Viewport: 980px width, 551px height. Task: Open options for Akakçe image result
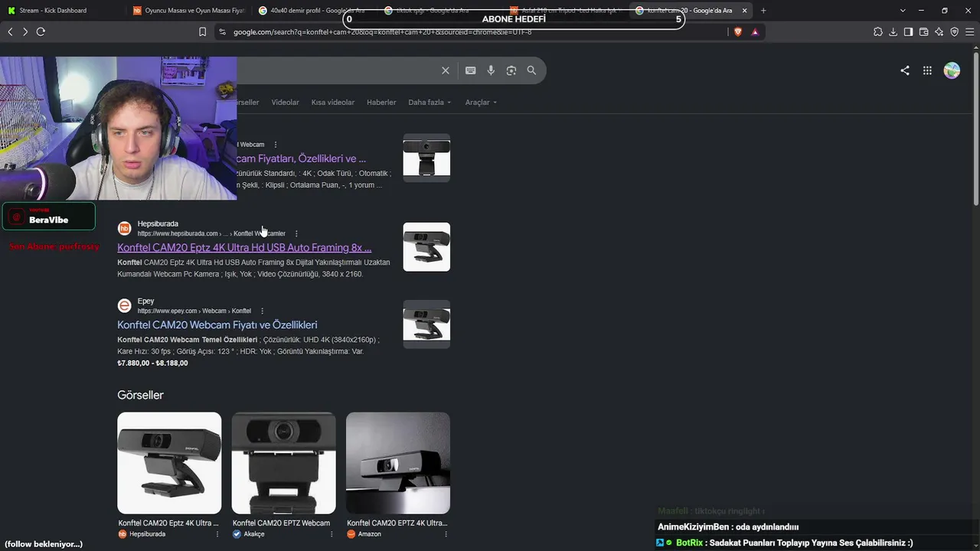332,534
